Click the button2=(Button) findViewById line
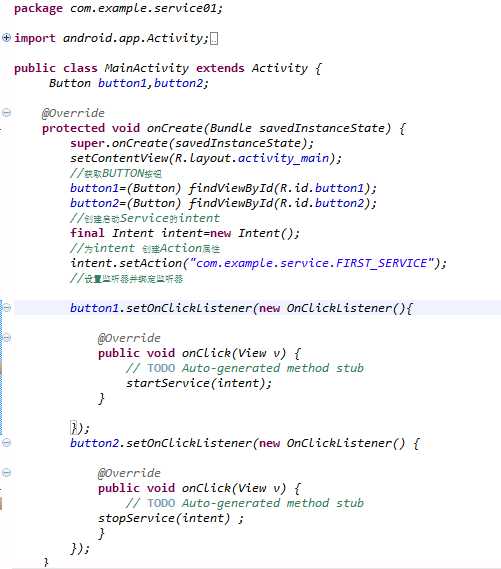This screenshot has width=501, height=569. [223, 203]
